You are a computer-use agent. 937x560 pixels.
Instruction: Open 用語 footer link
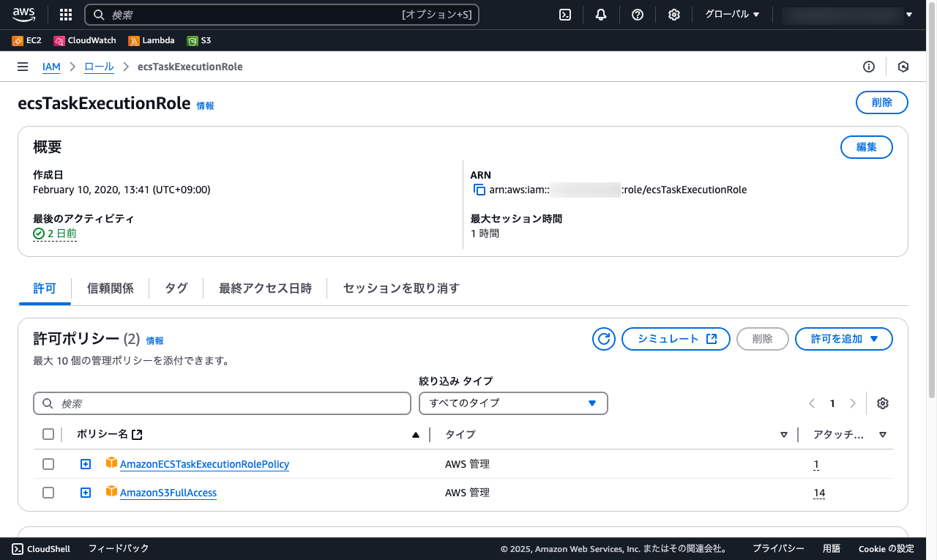pos(831,548)
